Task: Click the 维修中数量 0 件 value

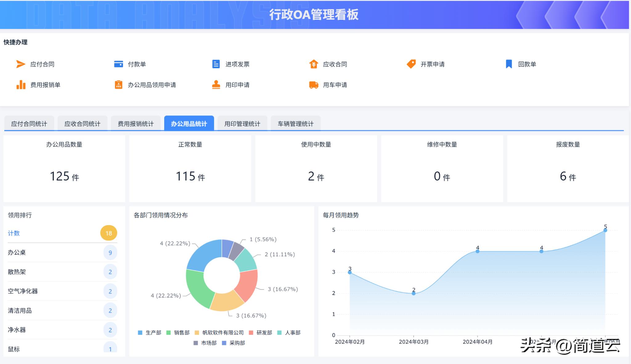Action: 442,176
